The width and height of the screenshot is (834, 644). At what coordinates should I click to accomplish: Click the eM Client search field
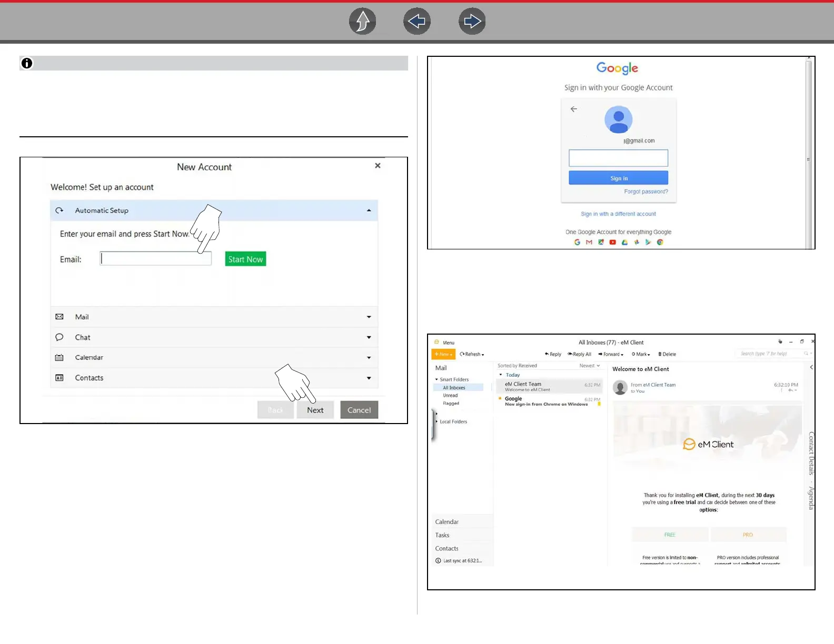[772, 354]
